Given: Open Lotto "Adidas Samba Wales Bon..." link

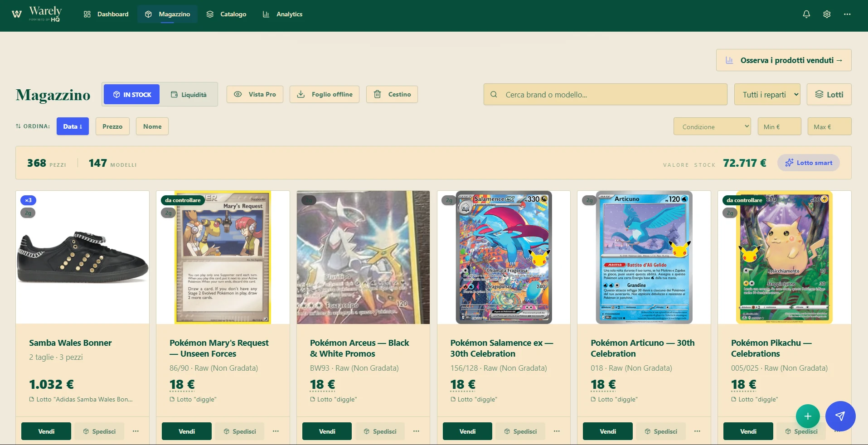Looking at the screenshot, I should pos(81,399).
